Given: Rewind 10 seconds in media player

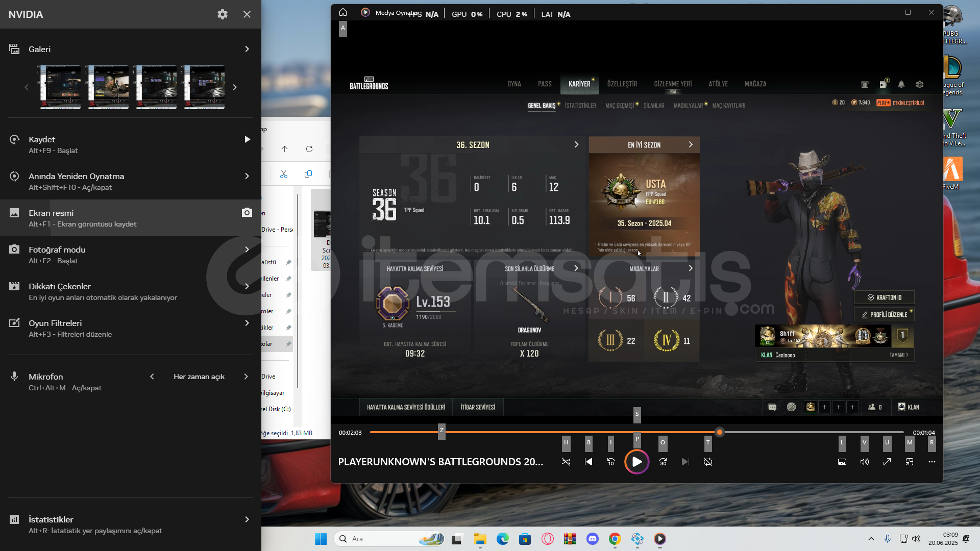Looking at the screenshot, I should pos(611,462).
